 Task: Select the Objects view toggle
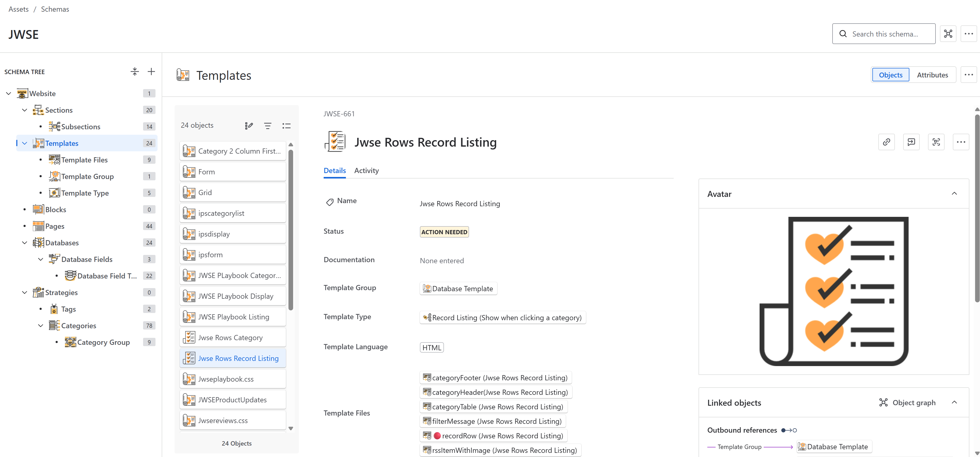point(890,75)
